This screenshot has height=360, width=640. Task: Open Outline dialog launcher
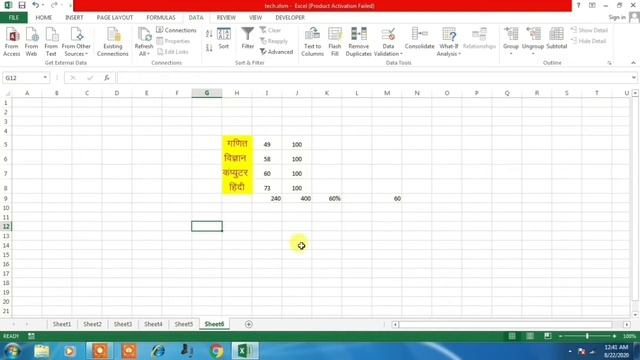(x=609, y=63)
